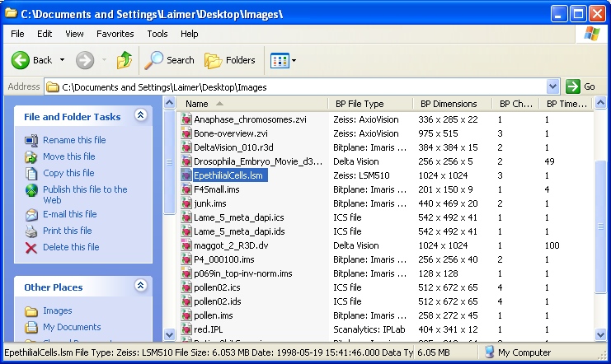Image resolution: width=611 pixels, height=364 pixels.
Task: Open the Favorites menu
Action: pyautogui.click(x=115, y=34)
